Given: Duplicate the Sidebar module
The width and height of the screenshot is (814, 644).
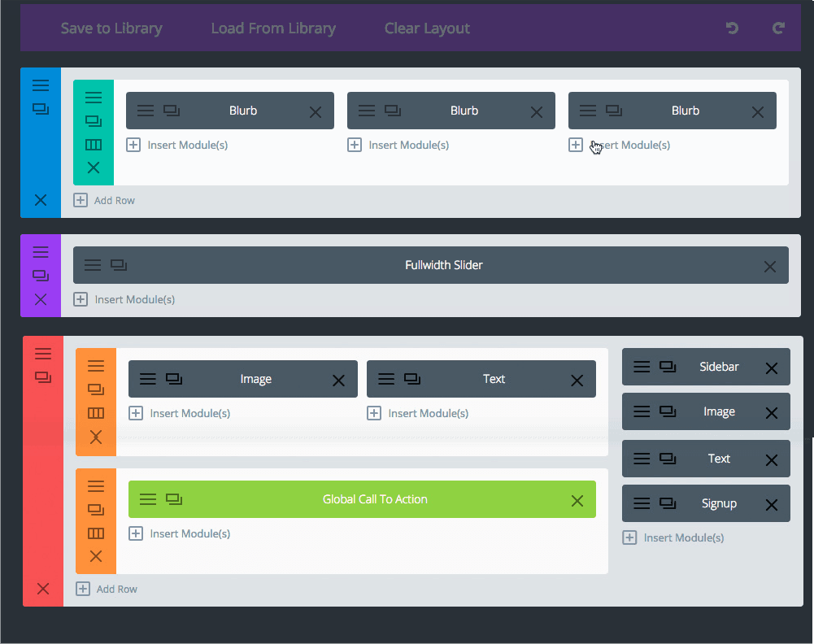Looking at the screenshot, I should [x=668, y=367].
